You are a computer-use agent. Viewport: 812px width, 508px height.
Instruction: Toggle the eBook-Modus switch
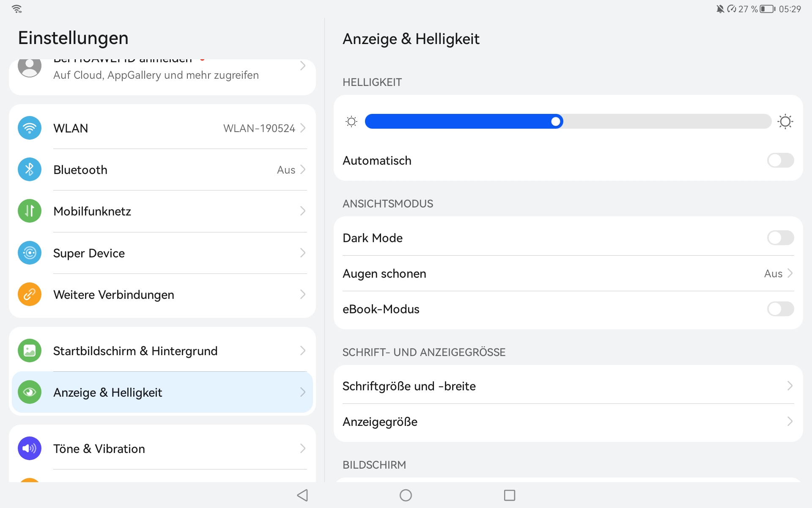click(780, 309)
